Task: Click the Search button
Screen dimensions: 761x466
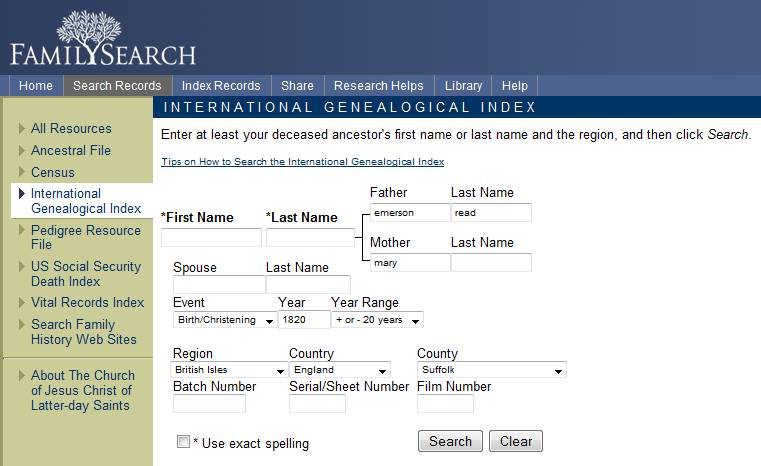Action: click(x=450, y=441)
